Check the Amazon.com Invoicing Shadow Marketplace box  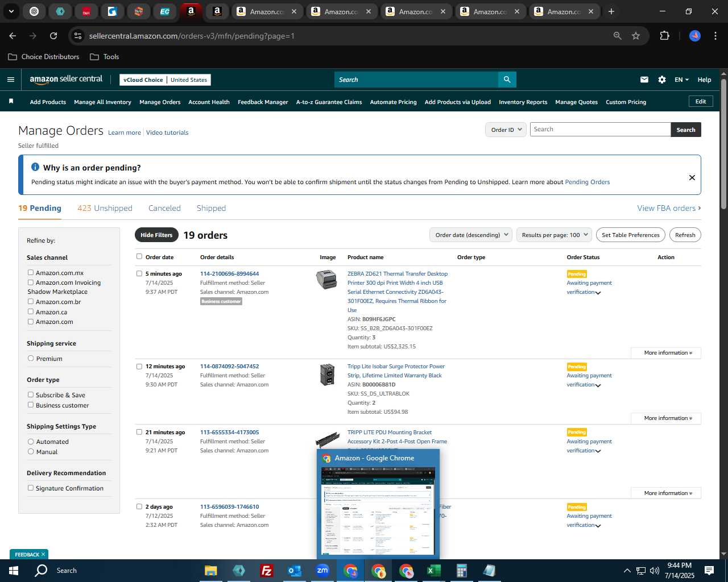pos(31,282)
